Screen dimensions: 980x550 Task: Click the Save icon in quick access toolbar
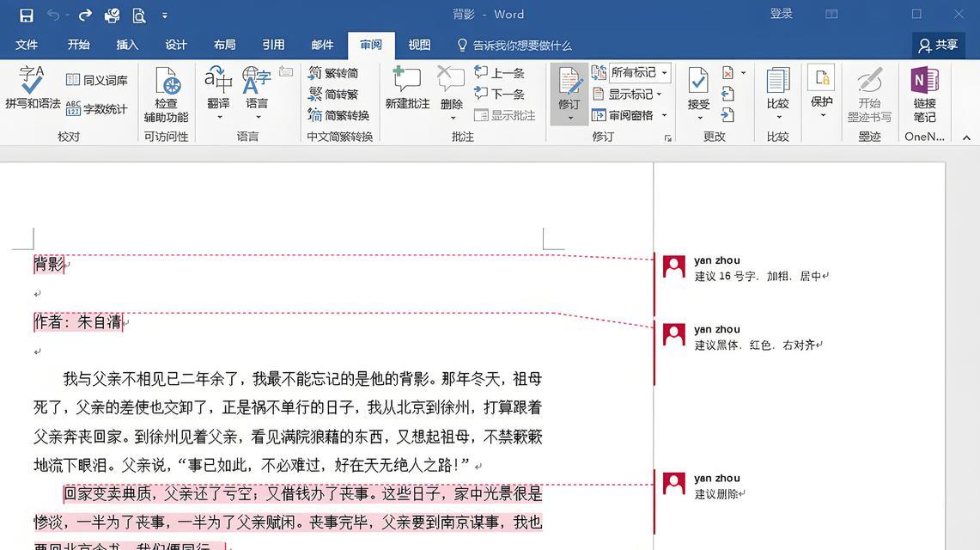pos(27,15)
